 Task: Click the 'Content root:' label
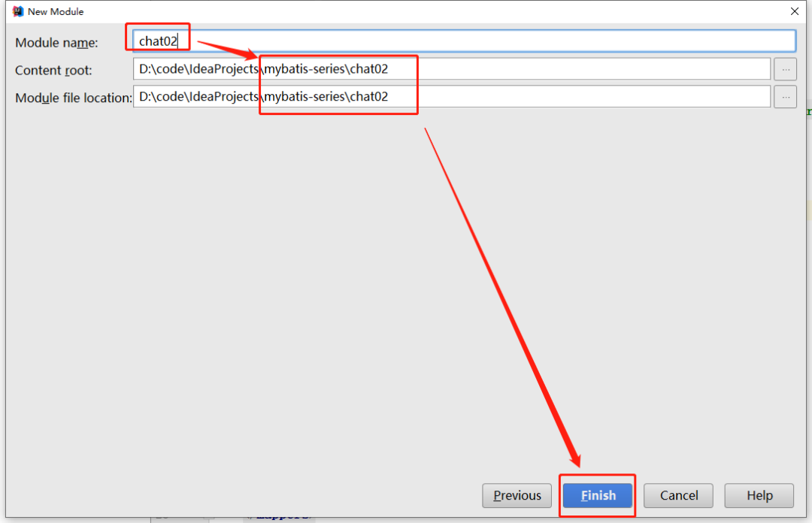click(53, 70)
